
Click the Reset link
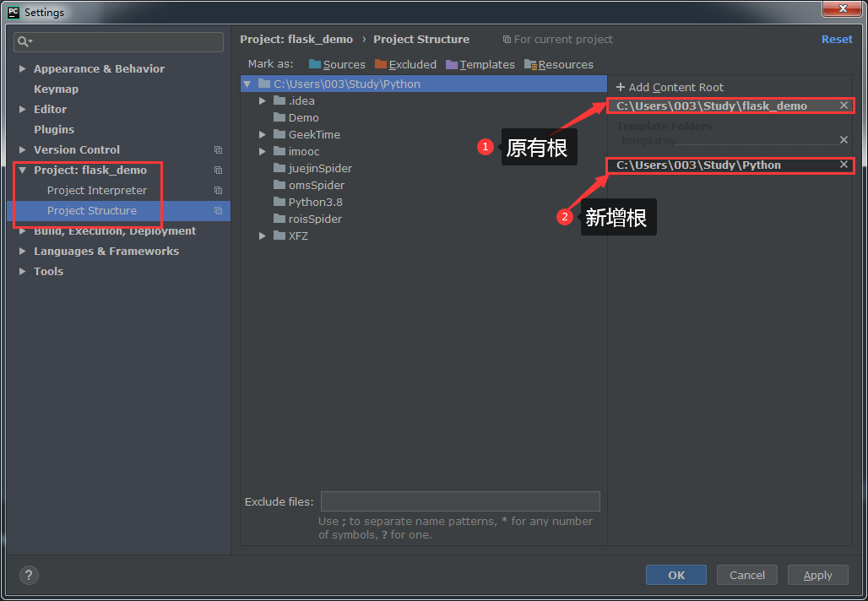tap(837, 39)
